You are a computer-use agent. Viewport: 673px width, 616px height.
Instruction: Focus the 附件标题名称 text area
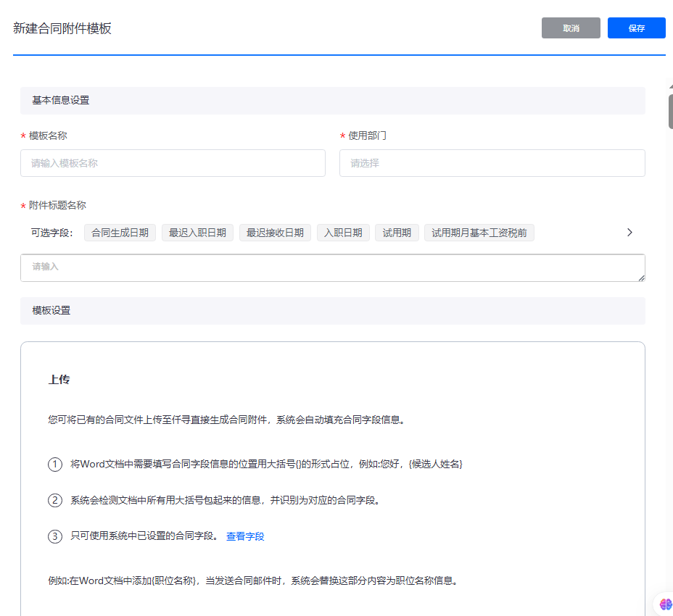click(x=333, y=267)
